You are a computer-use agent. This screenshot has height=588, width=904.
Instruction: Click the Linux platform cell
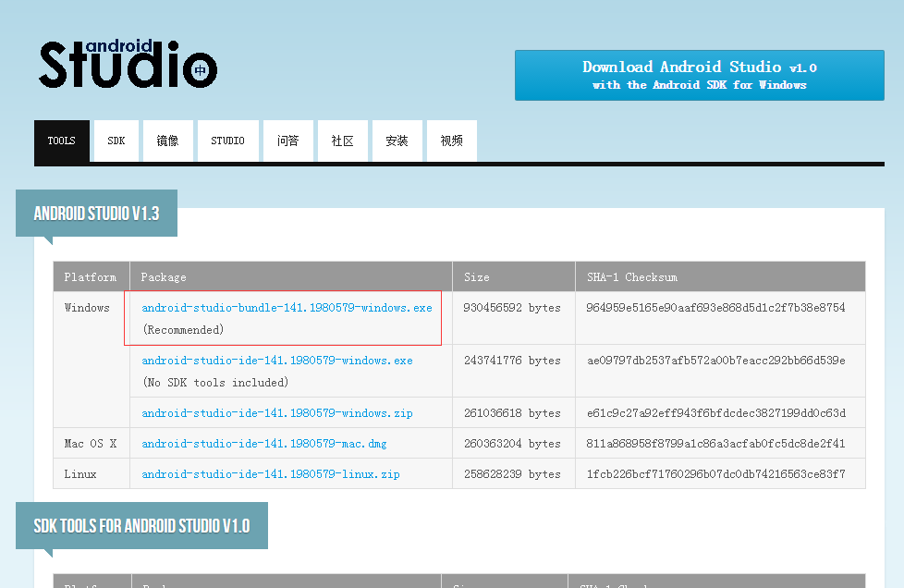[92, 474]
